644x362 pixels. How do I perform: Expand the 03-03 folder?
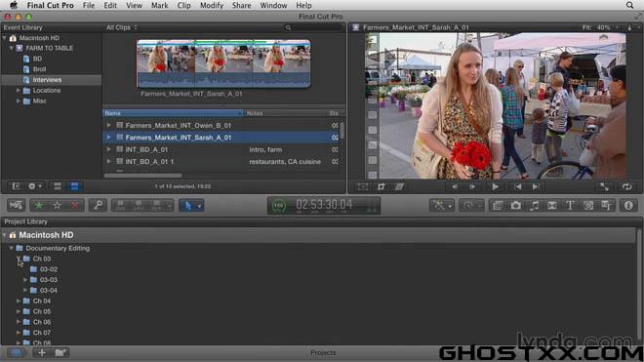click(x=25, y=280)
